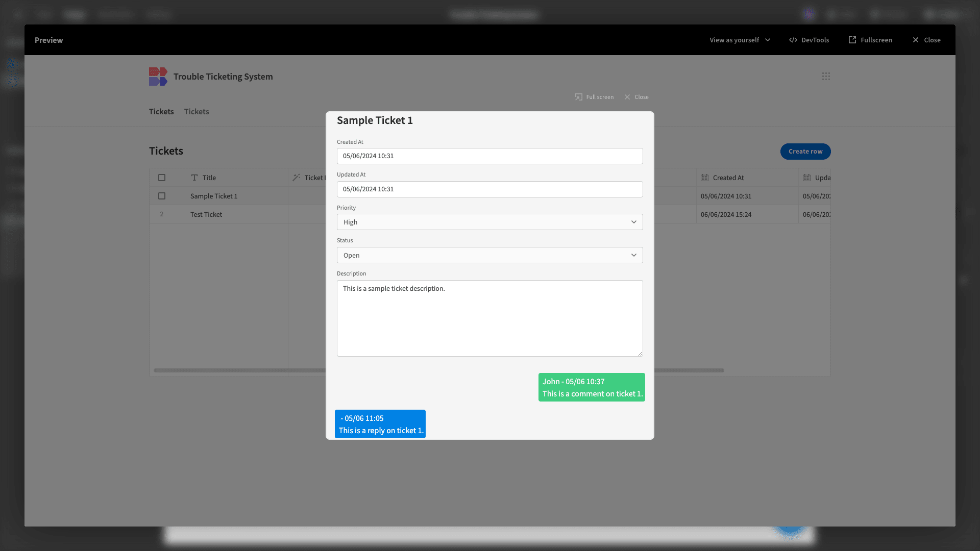Click the modal Full screen expand icon

[578, 97]
